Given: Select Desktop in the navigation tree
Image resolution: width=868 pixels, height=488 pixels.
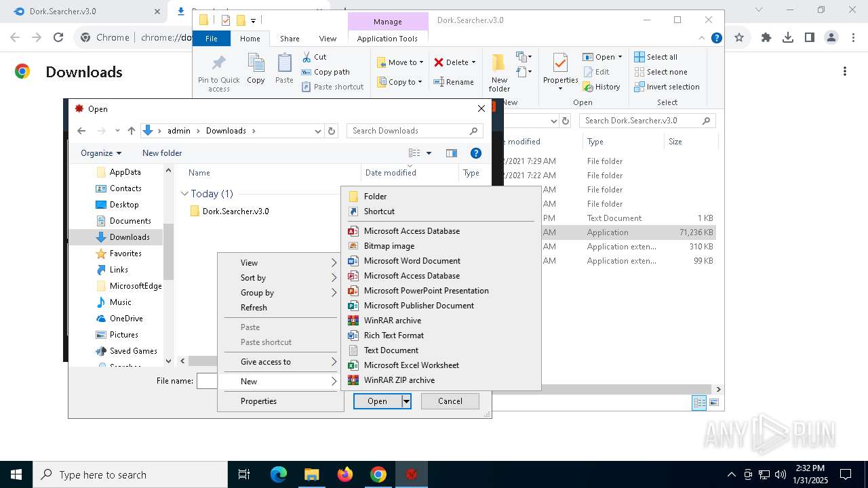Looking at the screenshot, I should point(124,205).
